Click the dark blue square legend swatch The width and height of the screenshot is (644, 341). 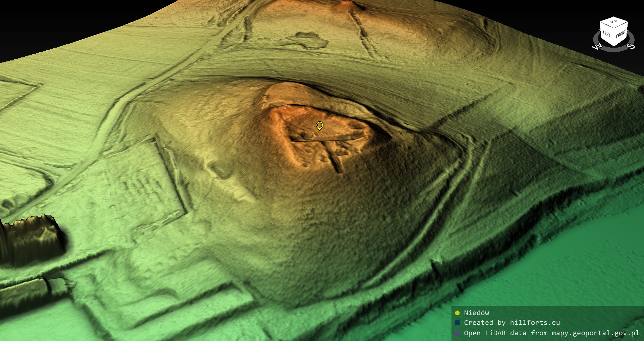[x=457, y=323]
